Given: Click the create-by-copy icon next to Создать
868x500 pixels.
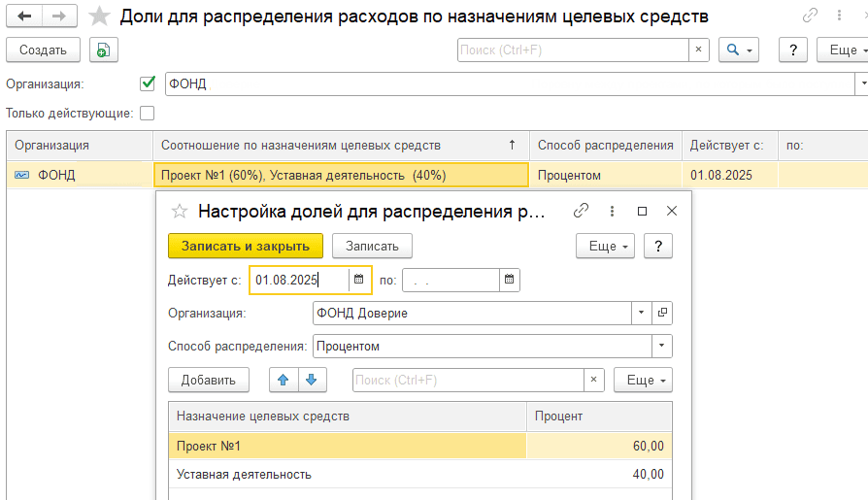Looking at the screenshot, I should point(103,50).
